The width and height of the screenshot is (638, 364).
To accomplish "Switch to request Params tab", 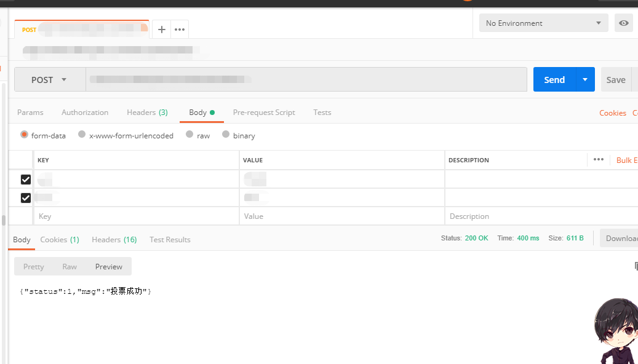I will point(30,113).
